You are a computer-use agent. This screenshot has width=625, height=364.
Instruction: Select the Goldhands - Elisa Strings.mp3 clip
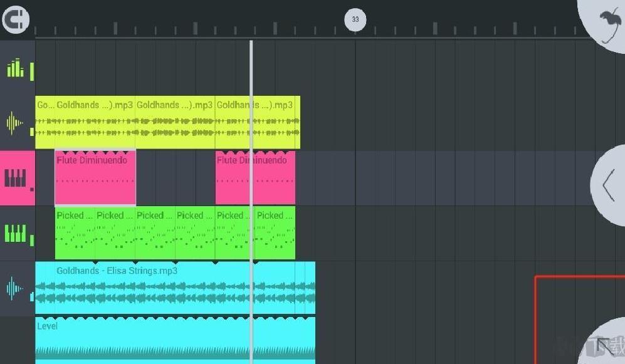[x=175, y=288]
